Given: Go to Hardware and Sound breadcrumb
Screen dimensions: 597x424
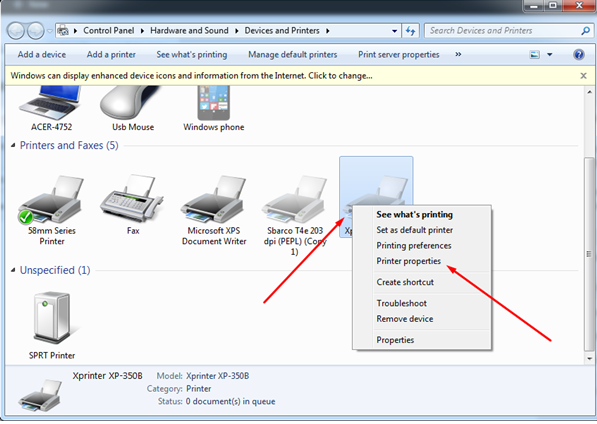Looking at the screenshot, I should [189, 31].
